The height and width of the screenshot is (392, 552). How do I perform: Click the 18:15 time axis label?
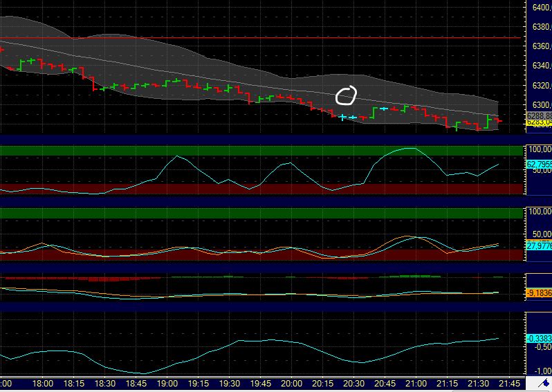[73, 383]
